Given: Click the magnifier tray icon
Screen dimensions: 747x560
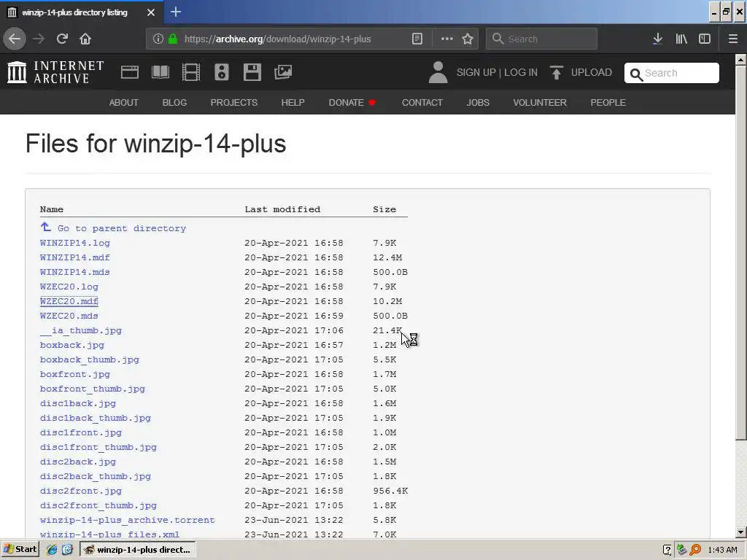Looking at the screenshot, I should tap(695, 550).
